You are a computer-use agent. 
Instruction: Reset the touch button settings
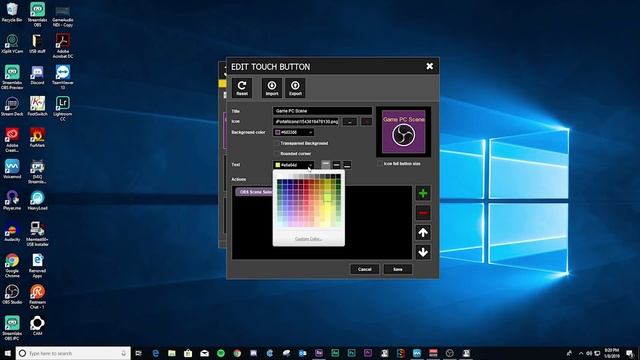point(242,88)
